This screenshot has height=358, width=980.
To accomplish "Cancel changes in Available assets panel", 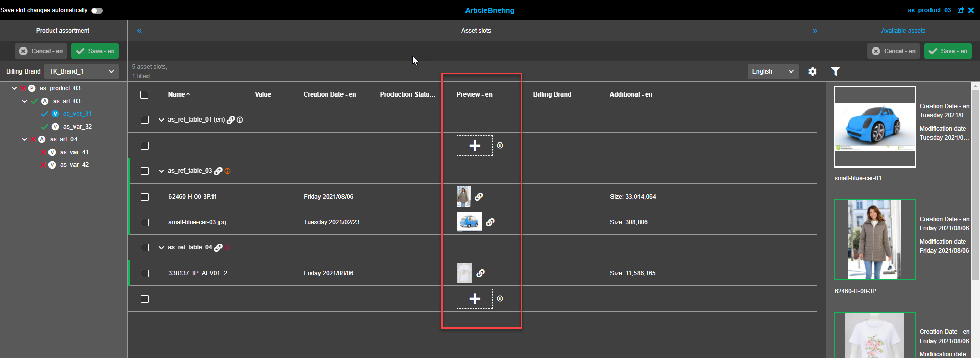I will click(894, 51).
